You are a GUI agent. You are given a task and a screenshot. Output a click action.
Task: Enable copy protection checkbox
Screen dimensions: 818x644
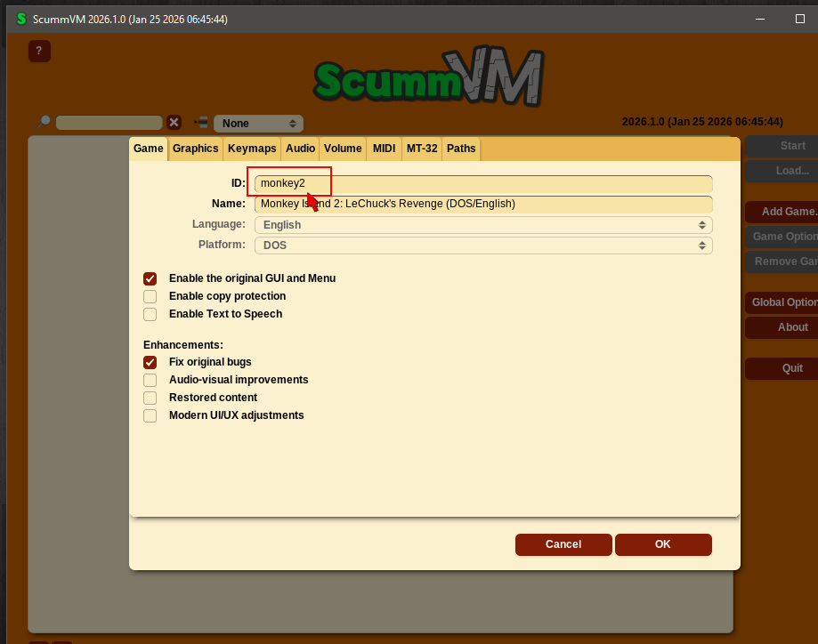pos(150,296)
